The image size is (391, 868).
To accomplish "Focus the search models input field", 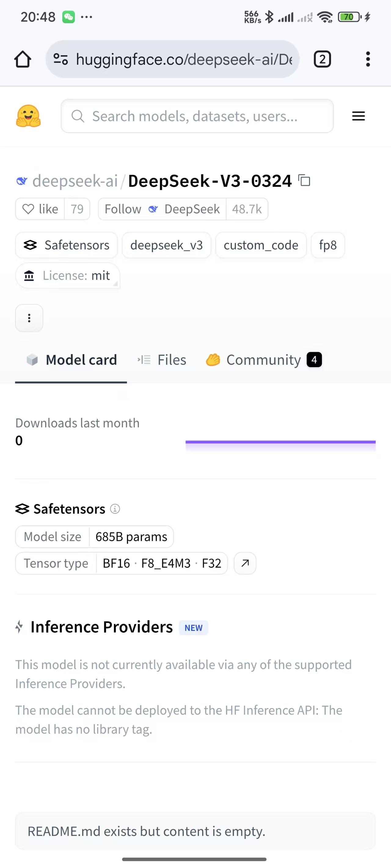I will pyautogui.click(x=197, y=116).
